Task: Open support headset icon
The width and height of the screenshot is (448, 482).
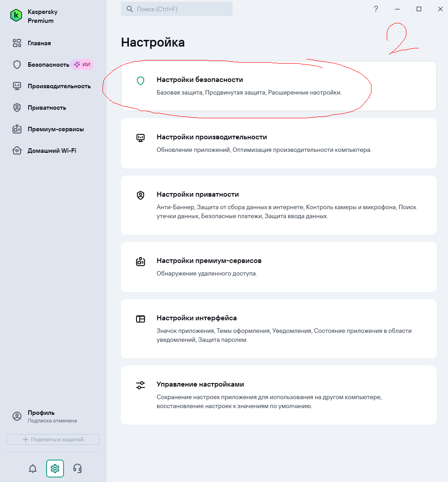Action: (77, 469)
